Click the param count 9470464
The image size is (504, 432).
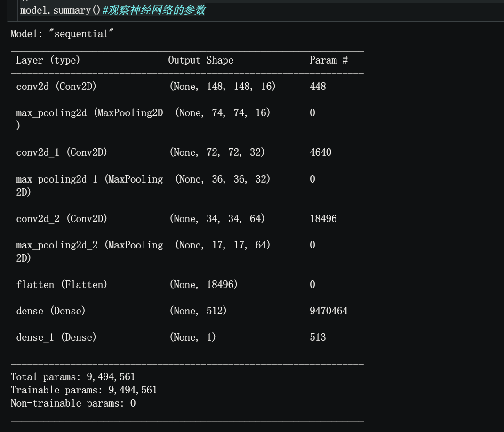tap(329, 311)
